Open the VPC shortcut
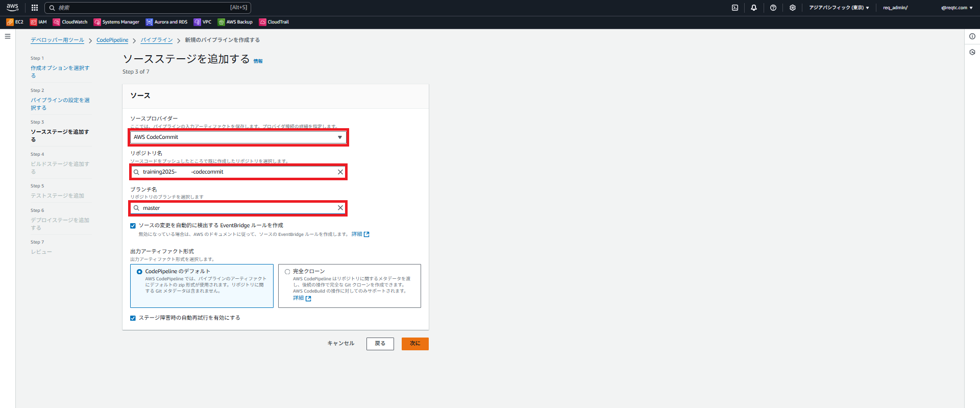The width and height of the screenshot is (980, 408). click(x=203, y=22)
